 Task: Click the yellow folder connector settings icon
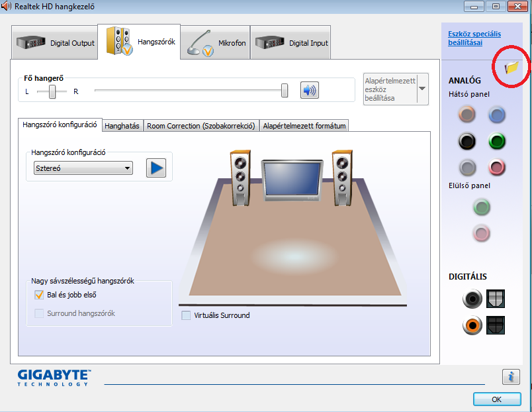(511, 68)
